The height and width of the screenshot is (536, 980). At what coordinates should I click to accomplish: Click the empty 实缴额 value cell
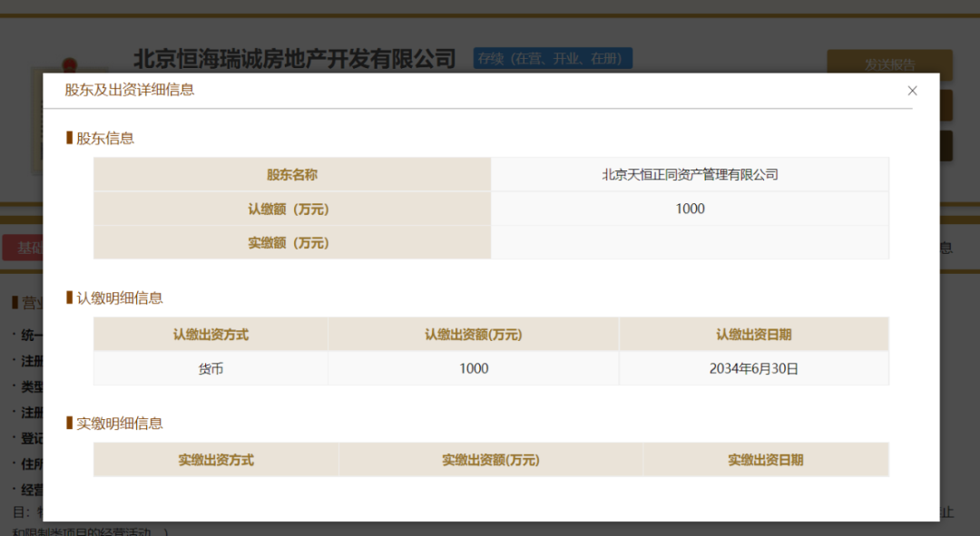(690, 243)
